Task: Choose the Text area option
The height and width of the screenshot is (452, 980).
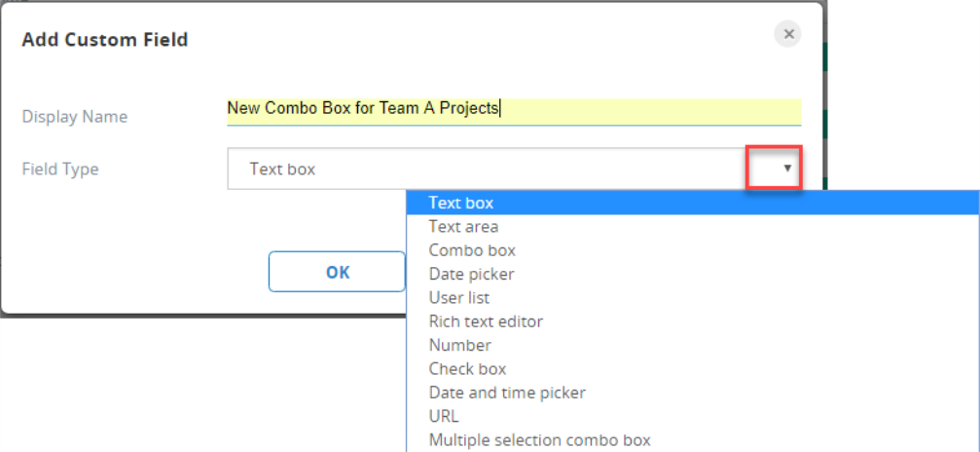Action: [x=463, y=227]
